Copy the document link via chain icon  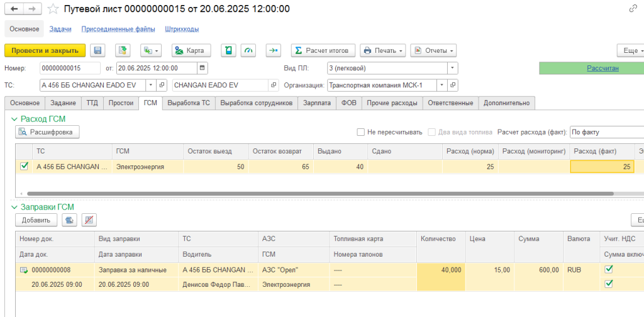632,9
